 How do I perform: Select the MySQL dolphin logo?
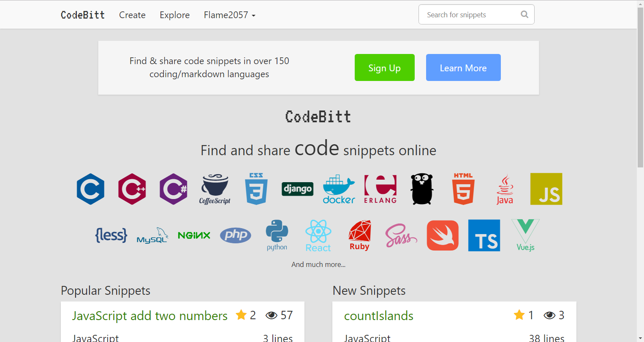tap(152, 235)
